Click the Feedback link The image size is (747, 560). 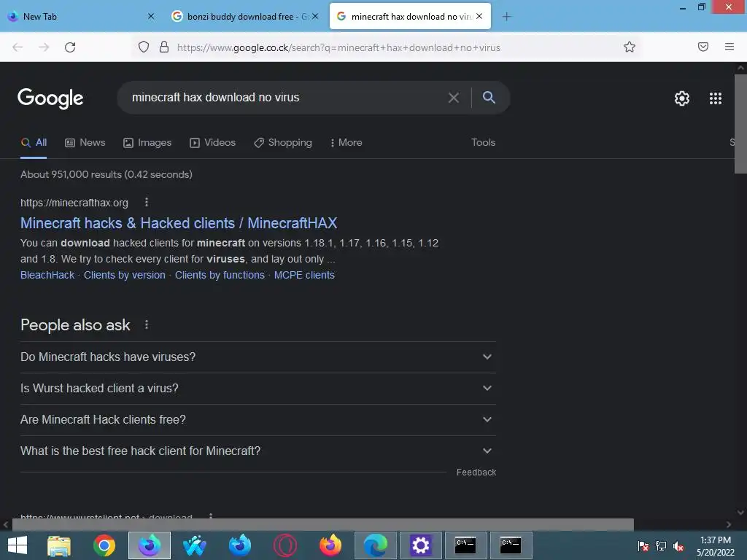click(476, 472)
